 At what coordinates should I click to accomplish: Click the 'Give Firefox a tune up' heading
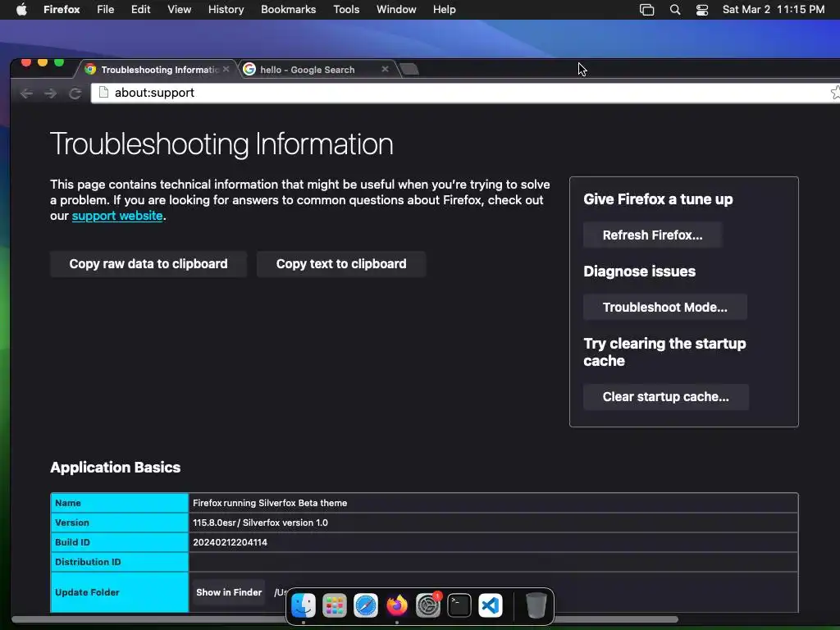(x=658, y=200)
